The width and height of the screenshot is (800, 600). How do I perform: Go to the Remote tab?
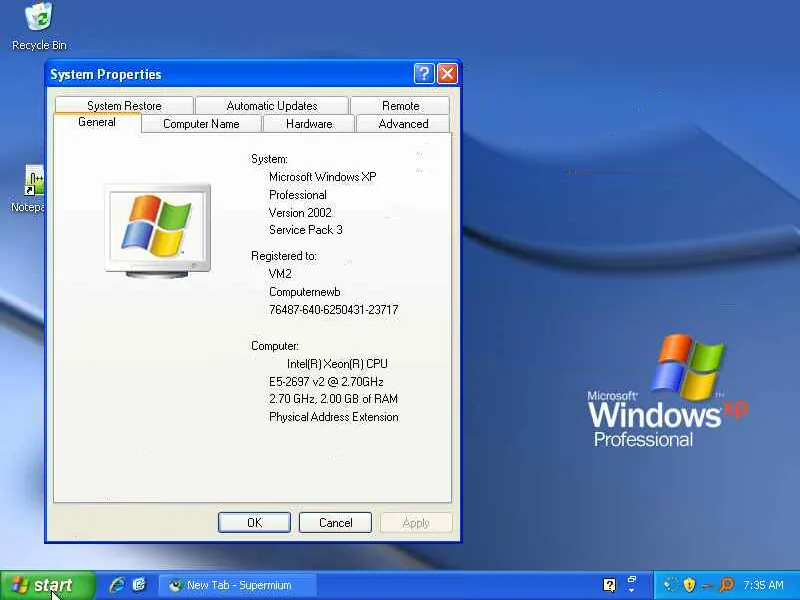pyautogui.click(x=401, y=106)
